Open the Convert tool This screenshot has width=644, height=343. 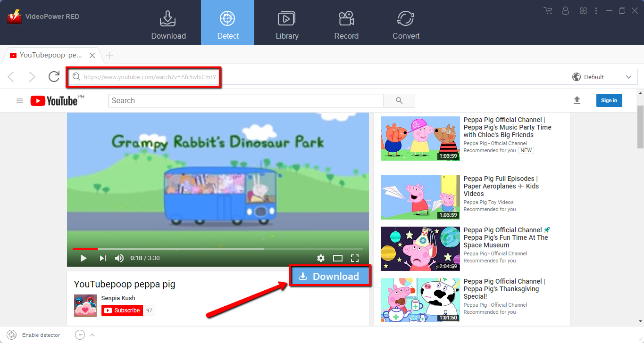406,22
